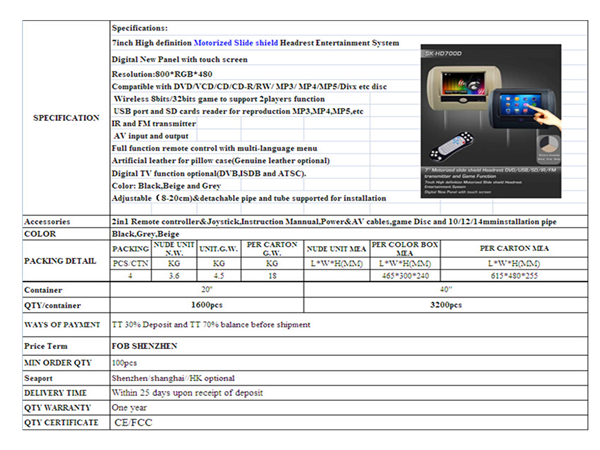Click the 'USB port and SD cards reader' line
The height and width of the screenshot is (450, 600).
tap(238, 111)
